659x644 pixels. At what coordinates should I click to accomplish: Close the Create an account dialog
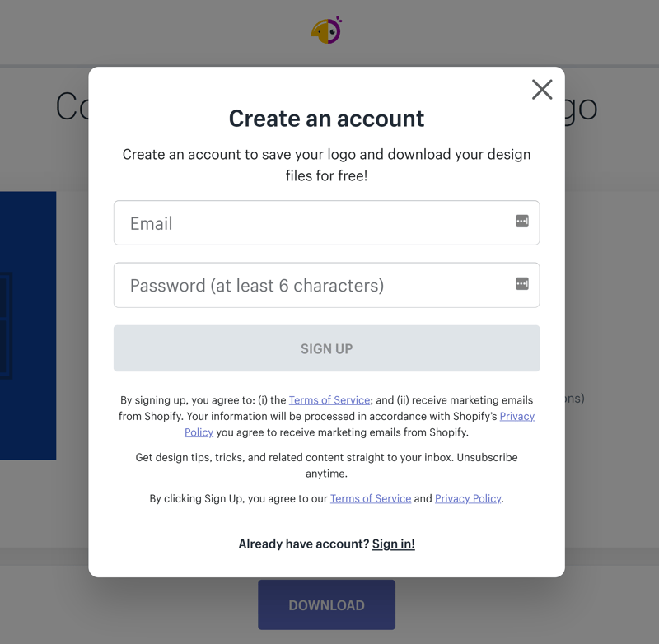[542, 90]
